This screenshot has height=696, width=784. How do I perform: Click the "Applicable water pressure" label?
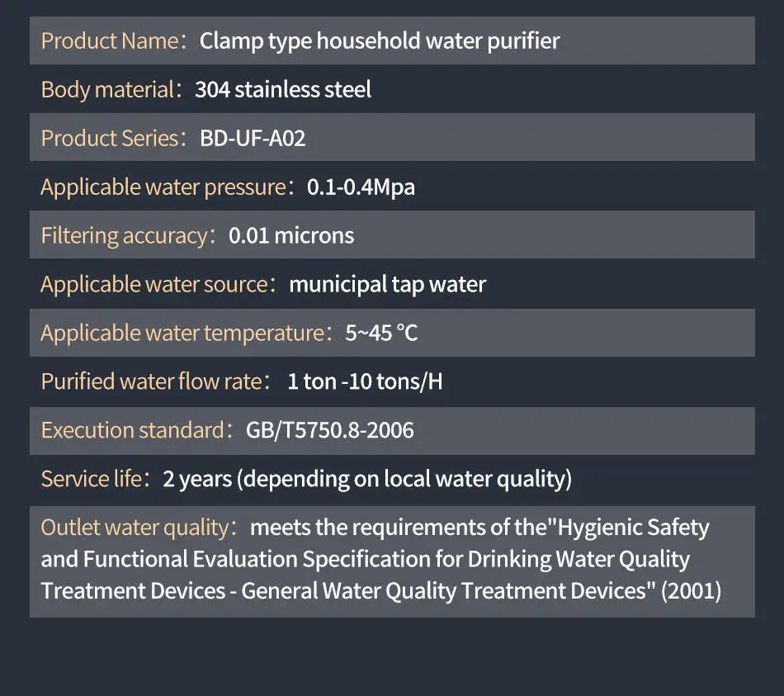tap(163, 187)
